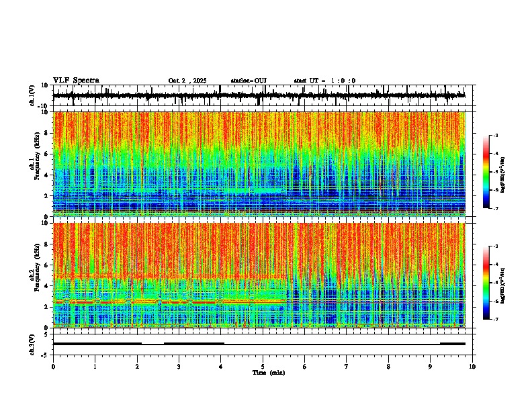Click the ch.2 frequency spectrogram plot

259,275
